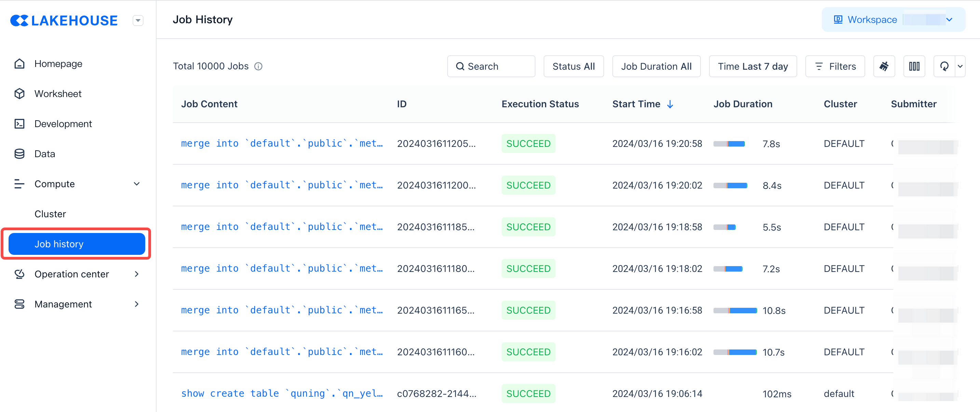Open the dropdown beside Lakehouse logo

click(138, 20)
